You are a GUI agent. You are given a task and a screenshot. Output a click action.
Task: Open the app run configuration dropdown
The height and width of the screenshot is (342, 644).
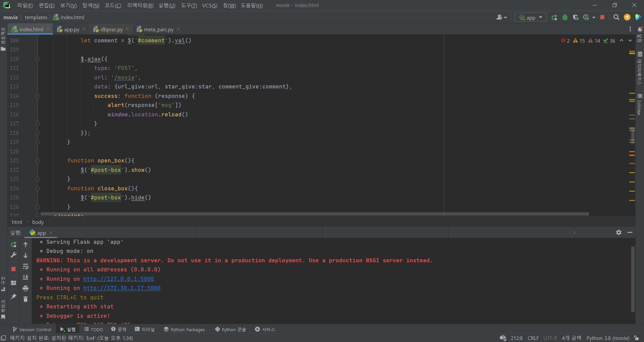(x=530, y=17)
